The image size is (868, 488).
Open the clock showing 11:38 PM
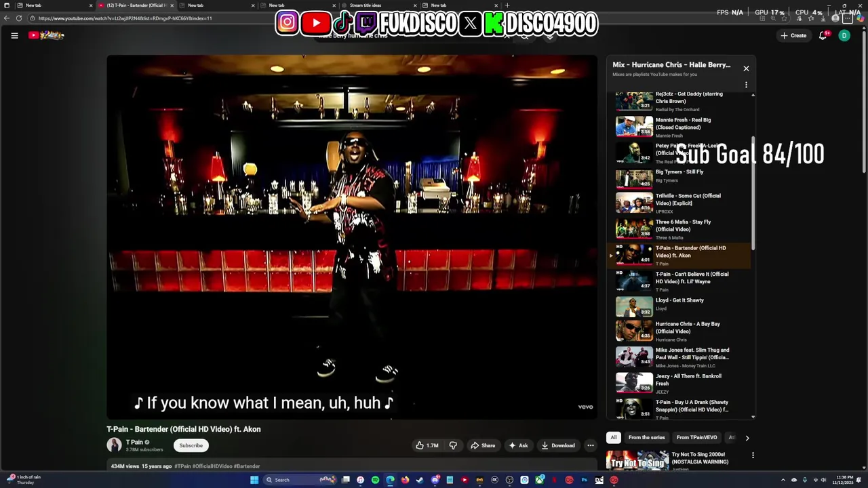[x=843, y=480]
